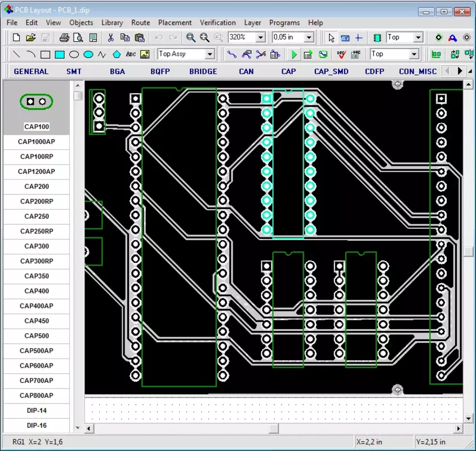
Task: Select the default arrow pointer tool
Action: pos(331,38)
